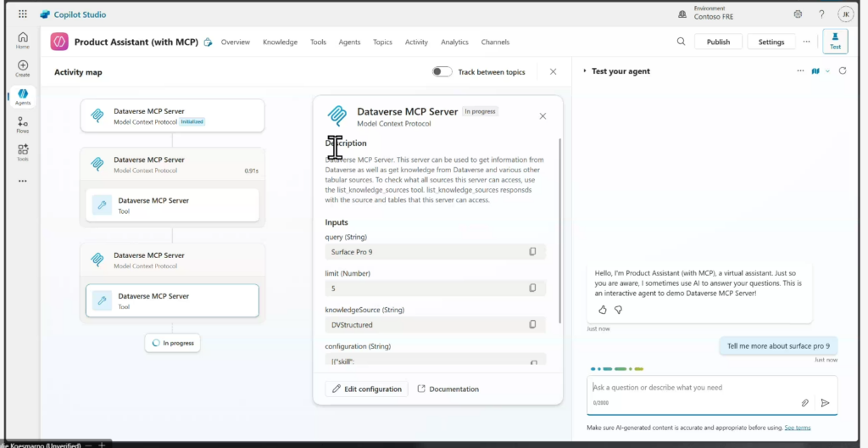The width and height of the screenshot is (868, 448).
Task: Open the JK account avatar
Action: click(845, 14)
